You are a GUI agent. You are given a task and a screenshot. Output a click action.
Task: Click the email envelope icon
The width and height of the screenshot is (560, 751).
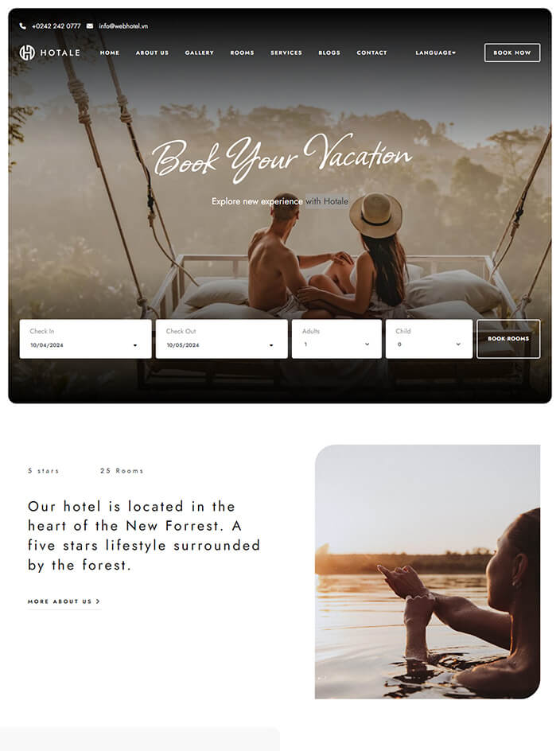pyautogui.click(x=90, y=26)
